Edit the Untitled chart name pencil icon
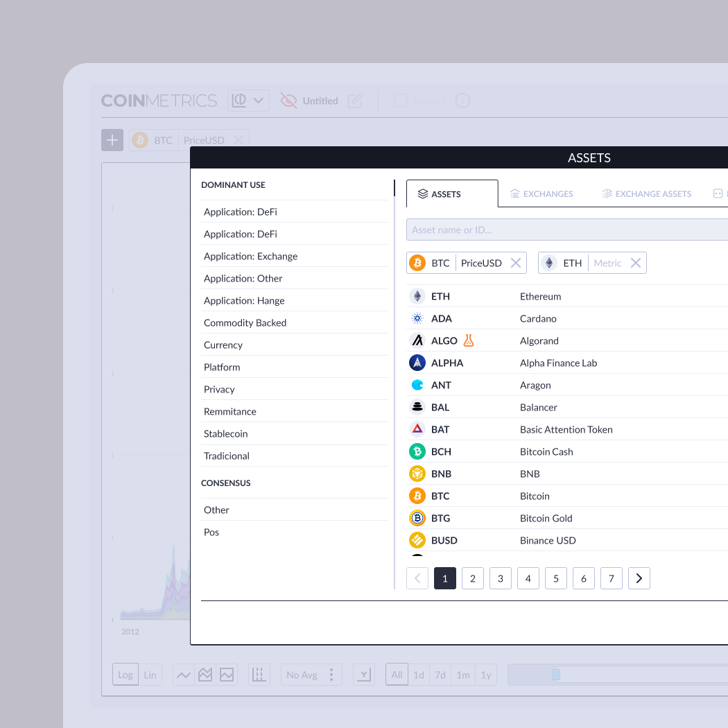This screenshot has height=728, width=728. pos(355,101)
